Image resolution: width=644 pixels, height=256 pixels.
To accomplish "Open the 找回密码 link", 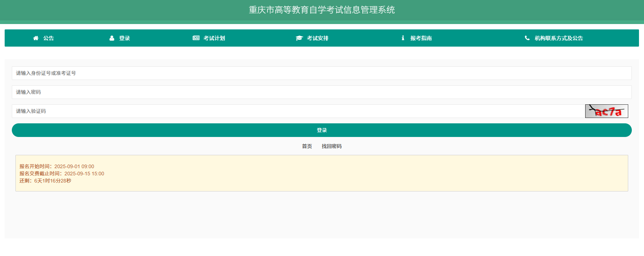I will click(x=331, y=146).
